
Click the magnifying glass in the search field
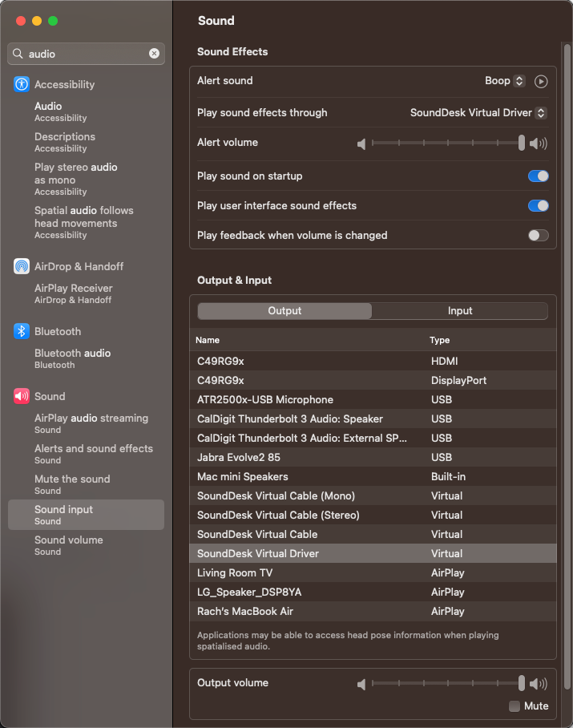pos(18,53)
